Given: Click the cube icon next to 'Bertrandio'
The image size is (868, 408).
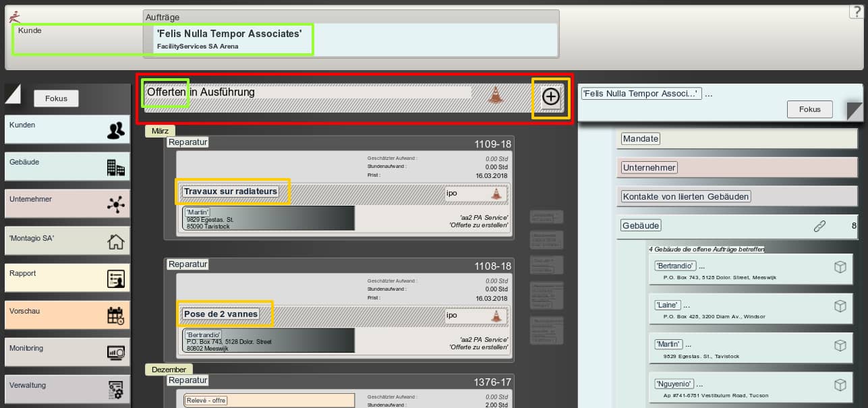Looking at the screenshot, I should point(840,267).
